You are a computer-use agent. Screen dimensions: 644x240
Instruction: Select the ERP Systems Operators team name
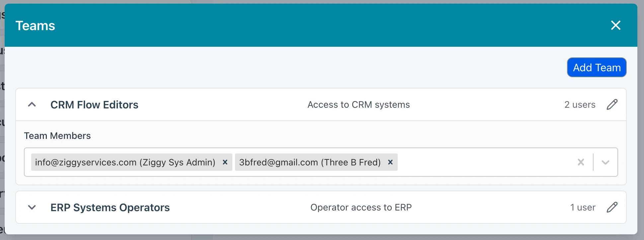coord(110,208)
